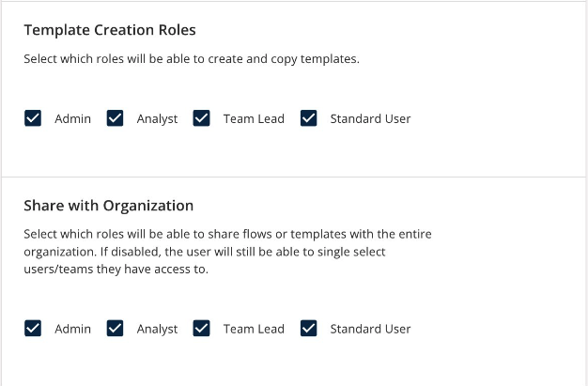
Task: Uncheck Admin checkbox under Share with Organization
Action: coord(33,328)
